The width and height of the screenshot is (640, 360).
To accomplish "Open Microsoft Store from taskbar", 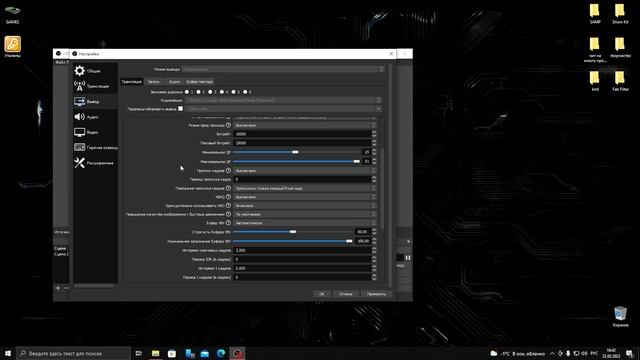I will 172,353.
